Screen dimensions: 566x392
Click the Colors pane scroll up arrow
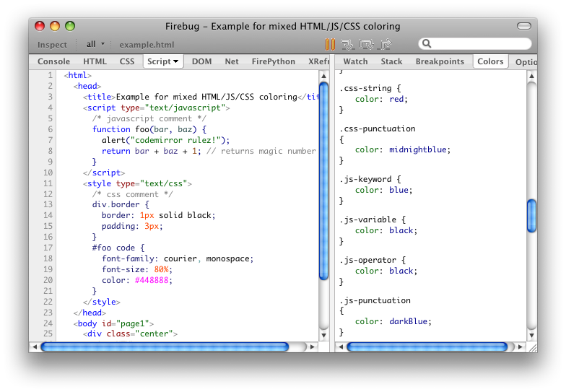tap(531, 76)
